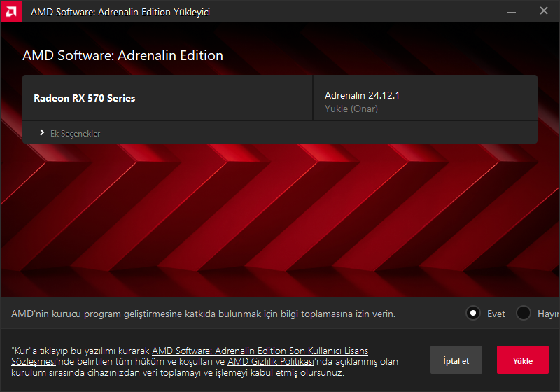Click the AMD logo in the title bar
Viewport: 560px width, 392px height.
click(x=11, y=11)
